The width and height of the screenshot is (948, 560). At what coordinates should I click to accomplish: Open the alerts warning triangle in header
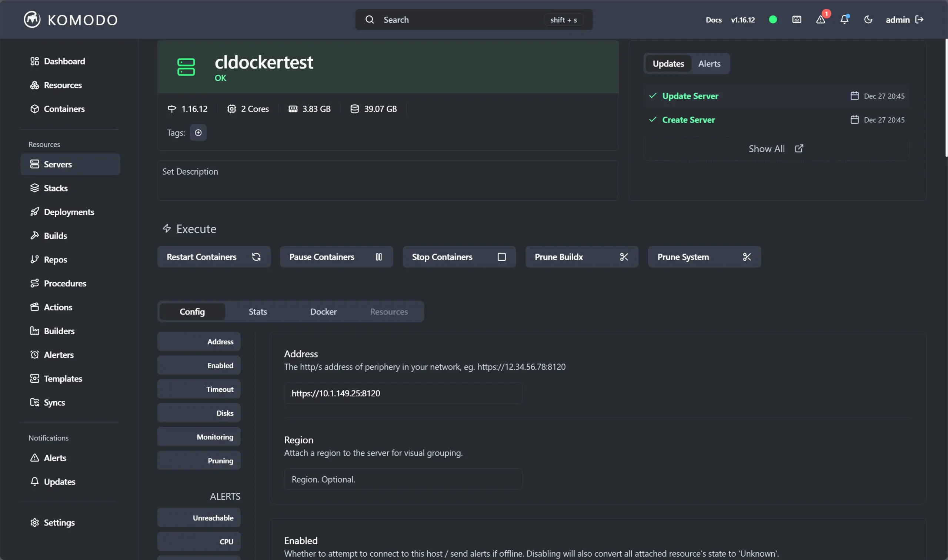coord(820,20)
